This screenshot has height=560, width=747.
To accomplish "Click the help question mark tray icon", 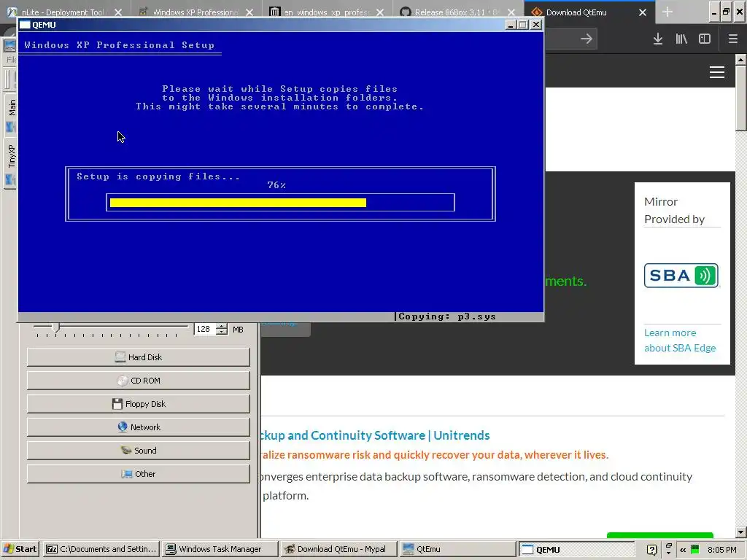I will [651, 550].
